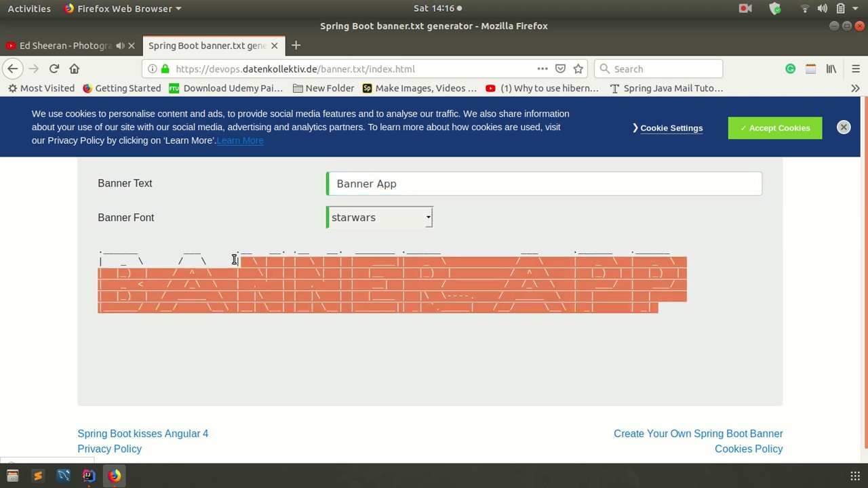This screenshot has height=488, width=868.
Task: Switch to Firefox in the dock
Action: [114, 476]
